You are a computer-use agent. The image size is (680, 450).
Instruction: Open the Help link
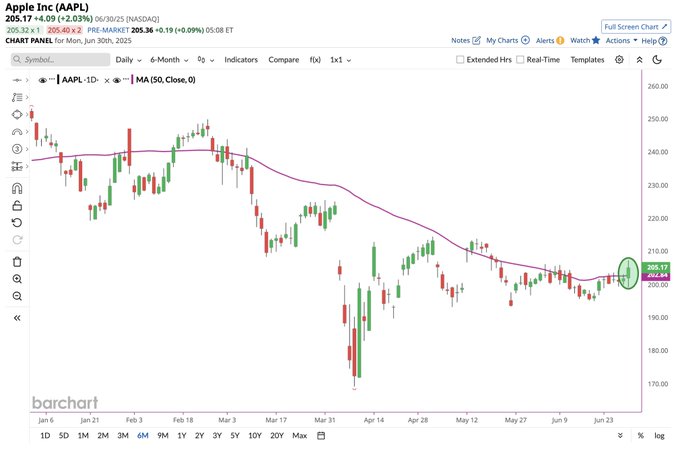(x=654, y=41)
